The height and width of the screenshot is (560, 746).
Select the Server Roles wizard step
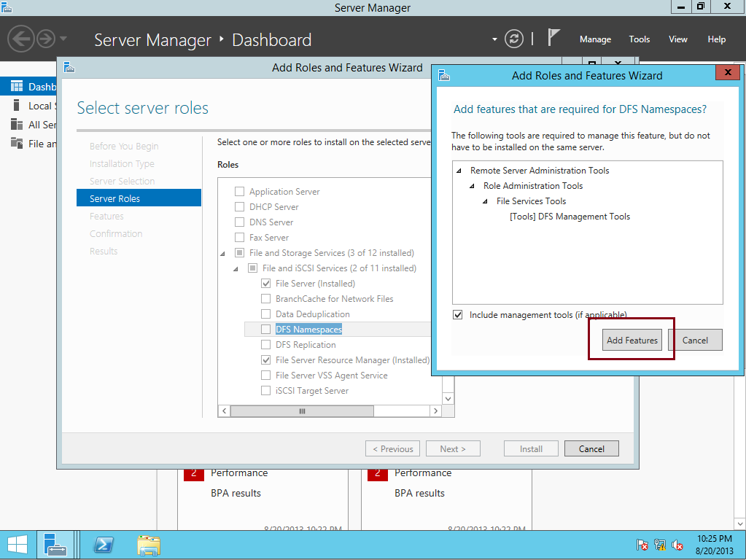click(x=139, y=198)
